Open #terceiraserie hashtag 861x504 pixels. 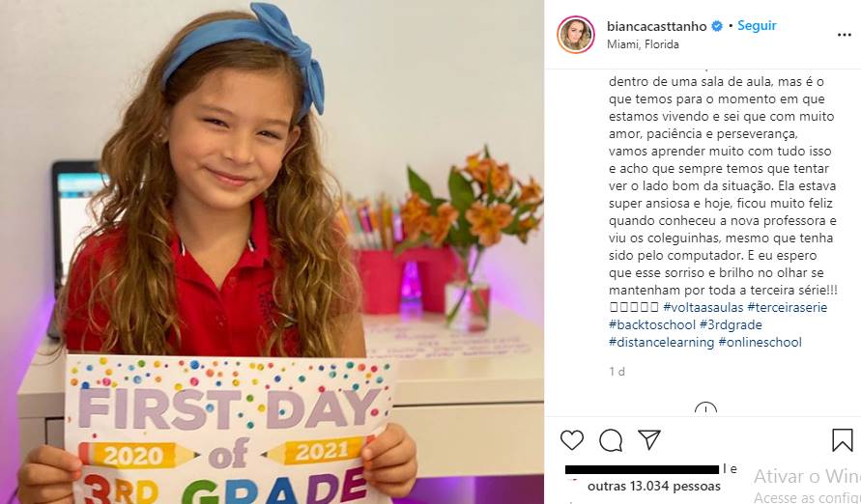[x=788, y=308]
